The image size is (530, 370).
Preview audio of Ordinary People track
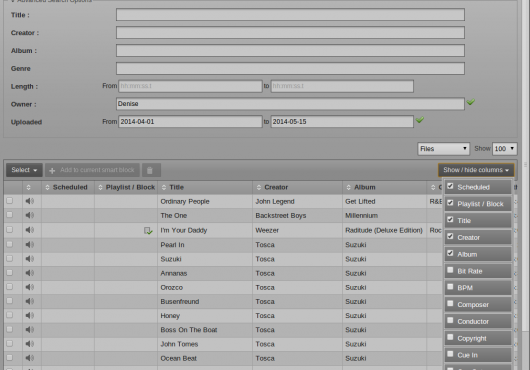(x=30, y=201)
